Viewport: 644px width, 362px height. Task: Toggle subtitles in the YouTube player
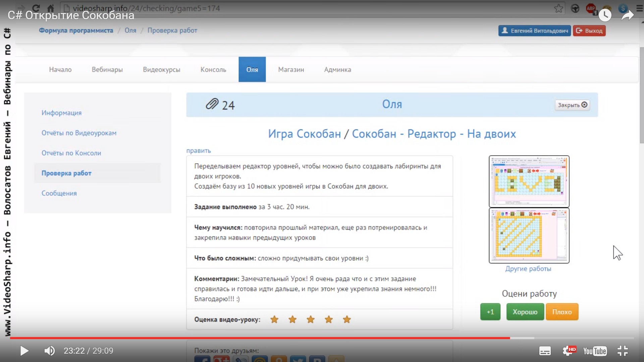tap(545, 351)
